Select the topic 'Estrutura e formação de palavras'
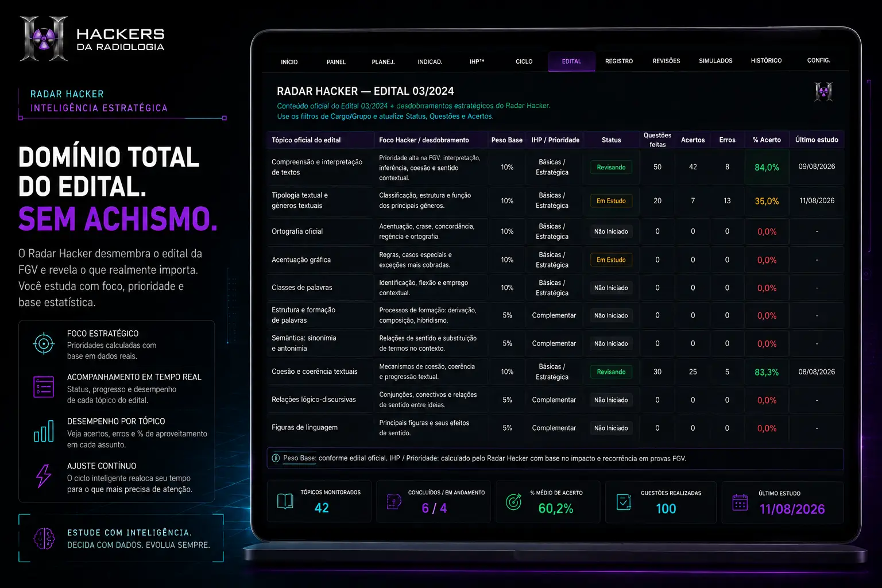 point(303,315)
